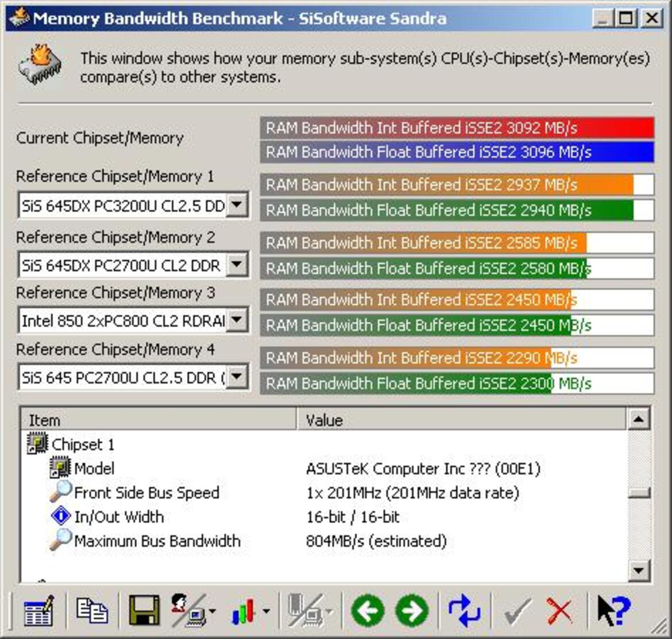The width and height of the screenshot is (672, 639).
Task: Click the Maximum Bus Bandwidth magnifier icon
Action: 60,540
